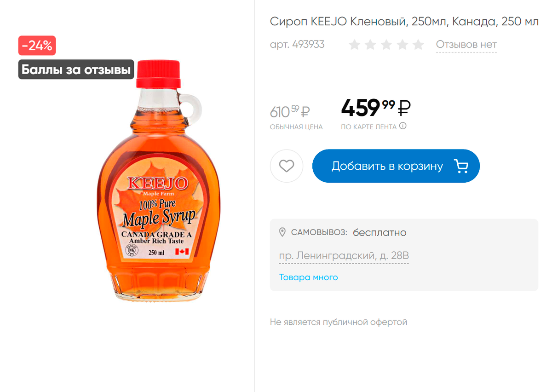Click the «Товара много» stock link
Screen dimensions: 552x392
[308, 277]
